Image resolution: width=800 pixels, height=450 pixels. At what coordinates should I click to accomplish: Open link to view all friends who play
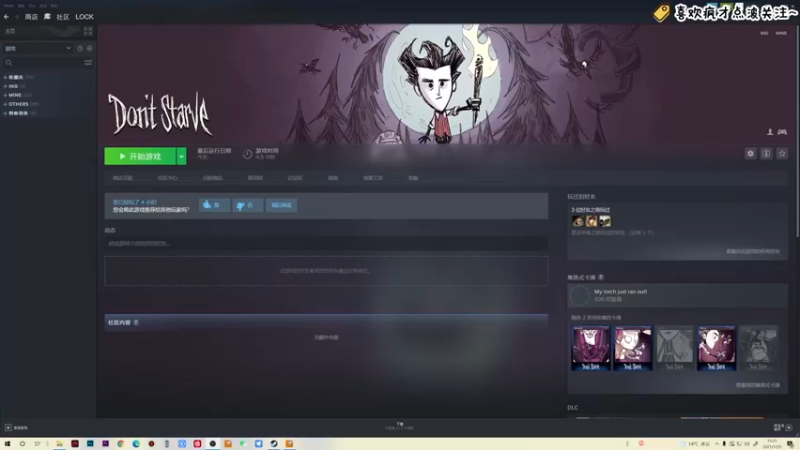(x=753, y=252)
